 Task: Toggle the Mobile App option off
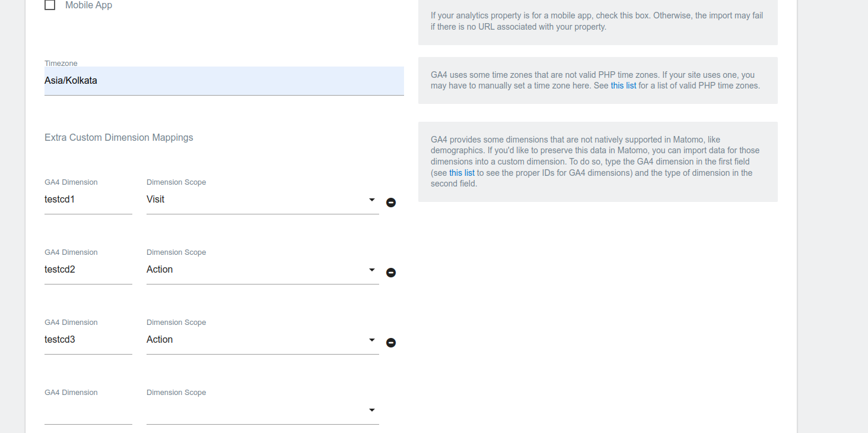50,5
